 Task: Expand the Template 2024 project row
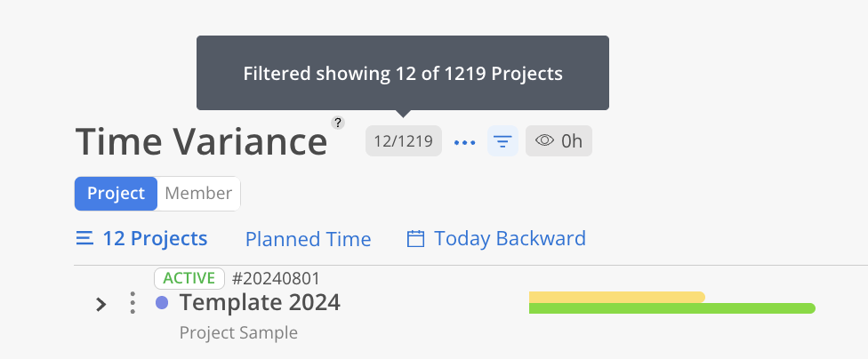point(101,304)
